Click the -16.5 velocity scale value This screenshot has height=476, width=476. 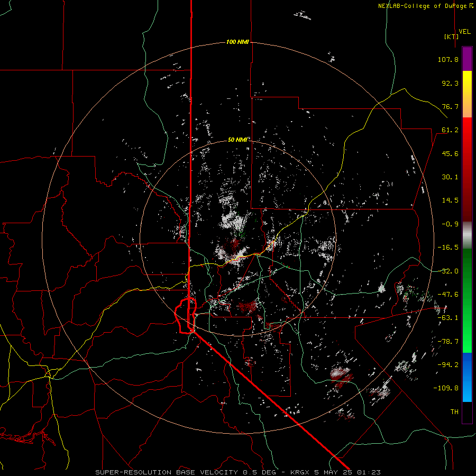click(x=448, y=248)
